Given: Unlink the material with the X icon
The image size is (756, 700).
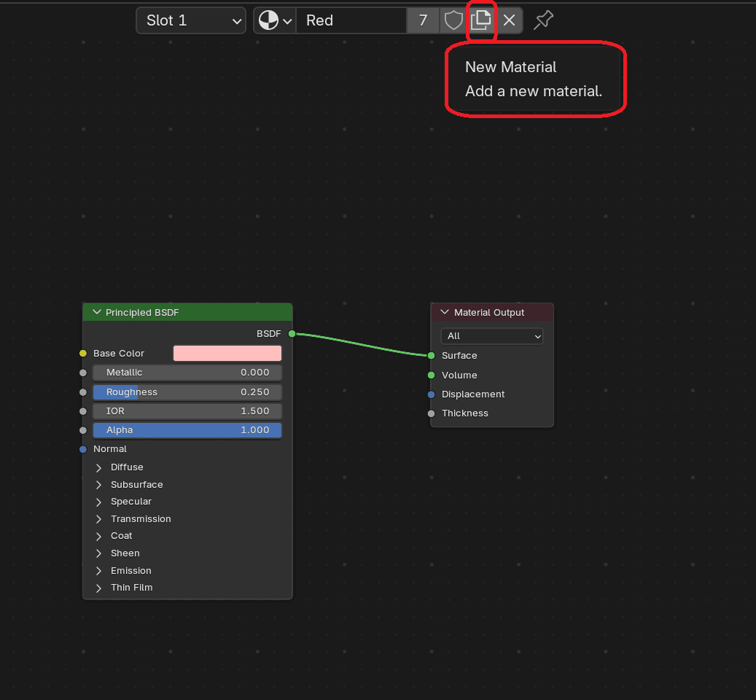Looking at the screenshot, I should 509,20.
